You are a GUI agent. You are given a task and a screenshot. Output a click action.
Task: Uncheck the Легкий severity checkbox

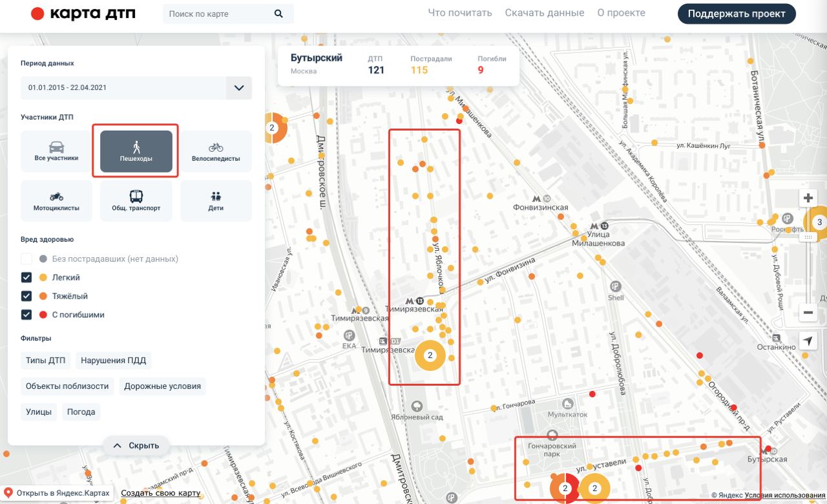[x=26, y=277]
